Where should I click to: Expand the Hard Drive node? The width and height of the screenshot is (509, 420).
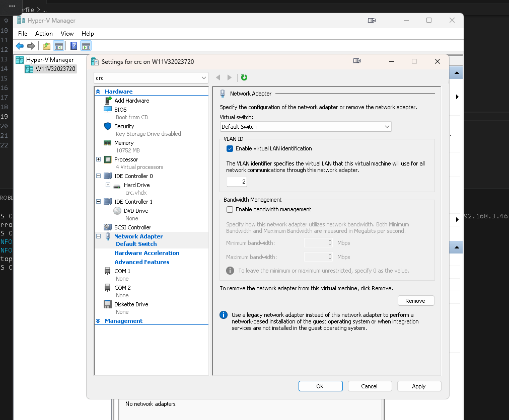(x=108, y=185)
